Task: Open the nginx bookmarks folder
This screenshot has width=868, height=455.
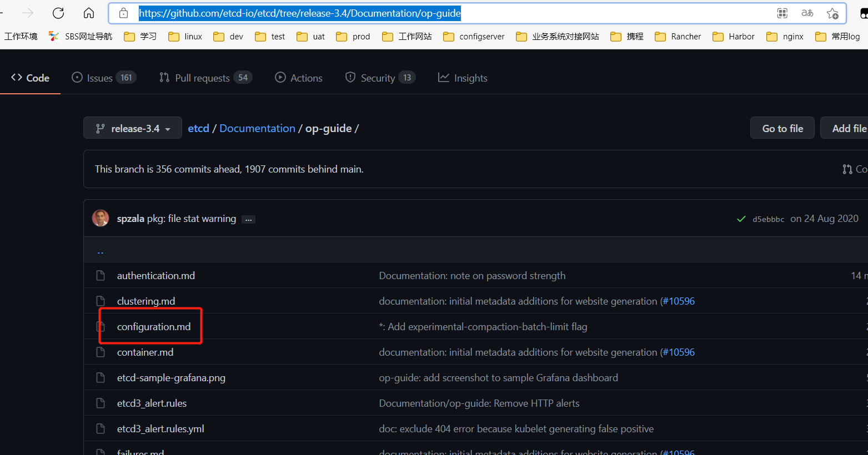Action: coord(785,37)
